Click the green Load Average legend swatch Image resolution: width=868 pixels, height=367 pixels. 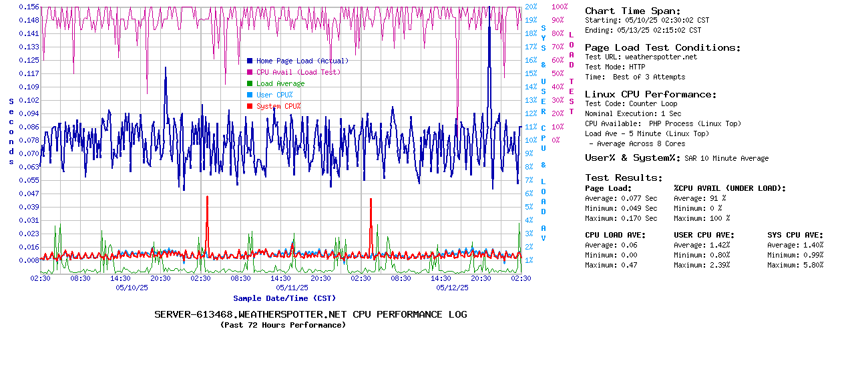(x=250, y=83)
